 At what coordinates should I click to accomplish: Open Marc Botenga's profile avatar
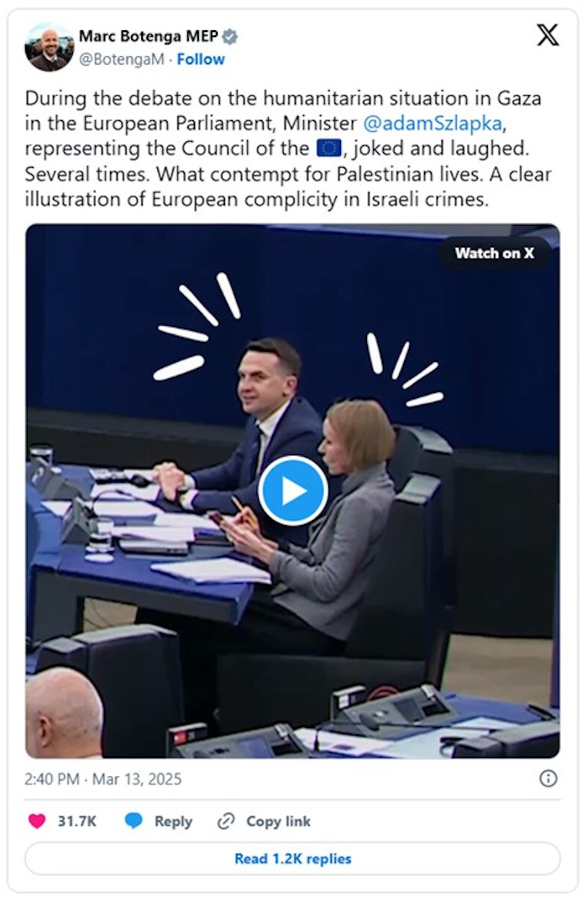pos(49,46)
